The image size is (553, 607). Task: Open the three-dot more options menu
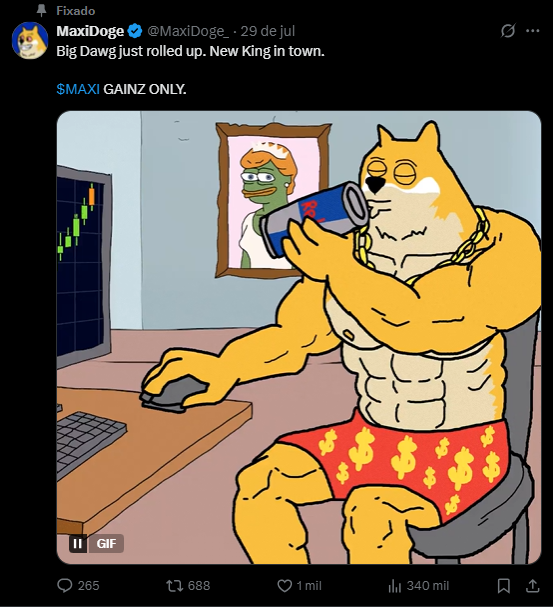tap(533, 31)
